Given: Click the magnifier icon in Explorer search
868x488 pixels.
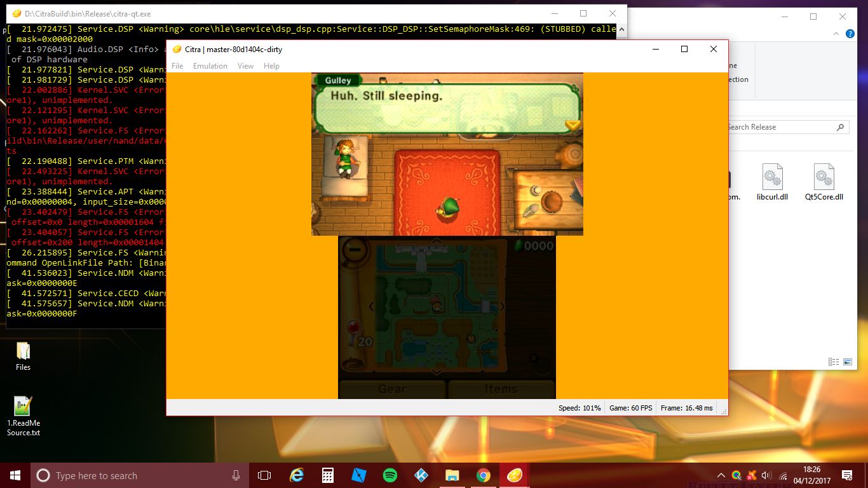Looking at the screenshot, I should coord(841,127).
